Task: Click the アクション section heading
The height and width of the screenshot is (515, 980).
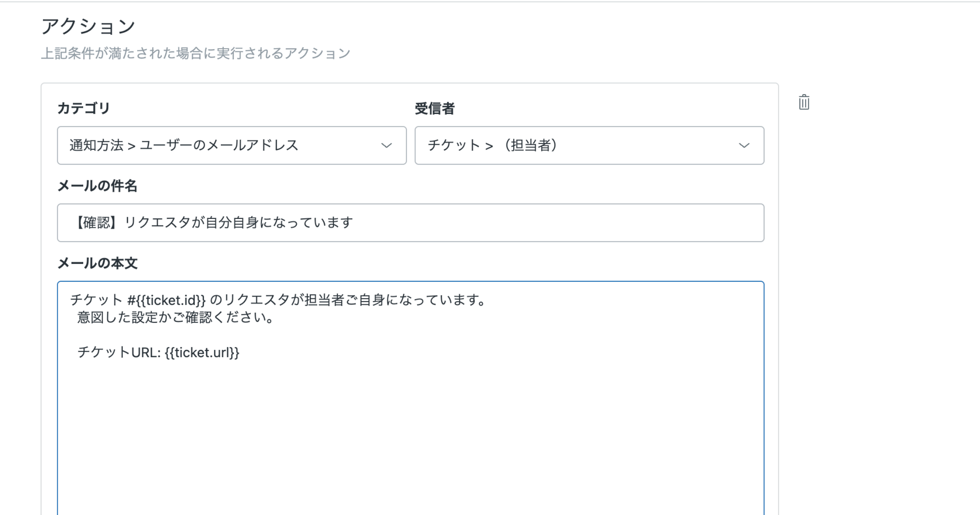Action: click(88, 26)
